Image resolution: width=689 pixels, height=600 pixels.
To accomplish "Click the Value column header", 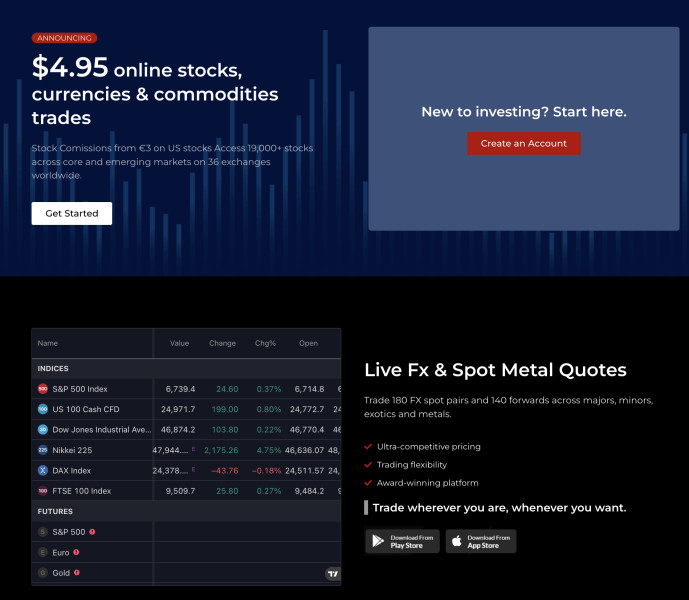I will (x=179, y=343).
